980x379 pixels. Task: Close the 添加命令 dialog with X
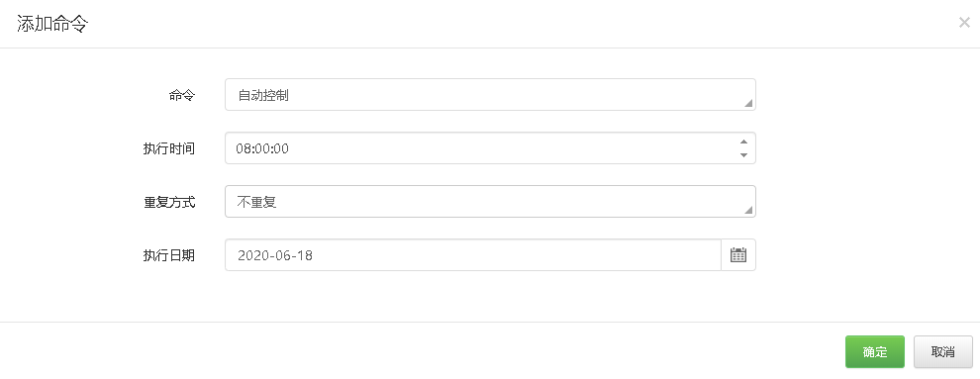(964, 23)
